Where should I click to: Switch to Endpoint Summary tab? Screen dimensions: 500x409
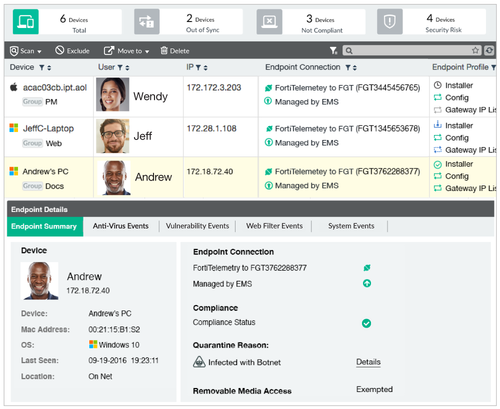(45, 226)
